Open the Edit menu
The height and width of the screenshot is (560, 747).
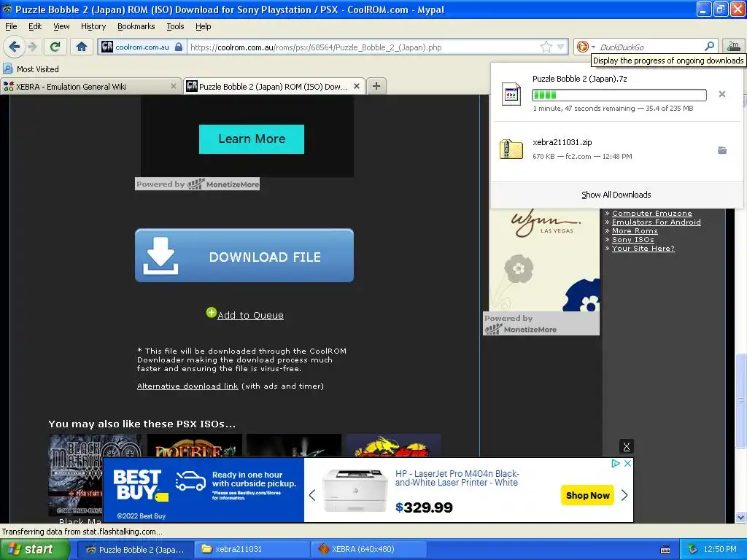coord(35,26)
